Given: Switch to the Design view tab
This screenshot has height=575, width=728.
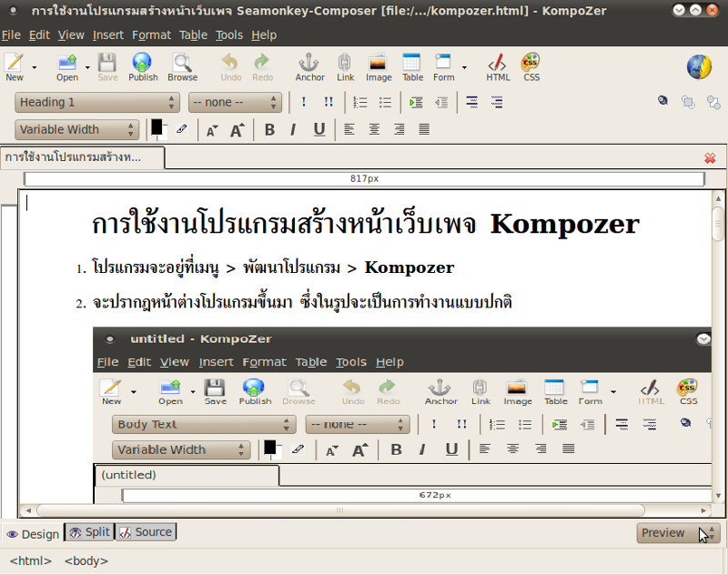Looking at the screenshot, I should [x=33, y=534].
